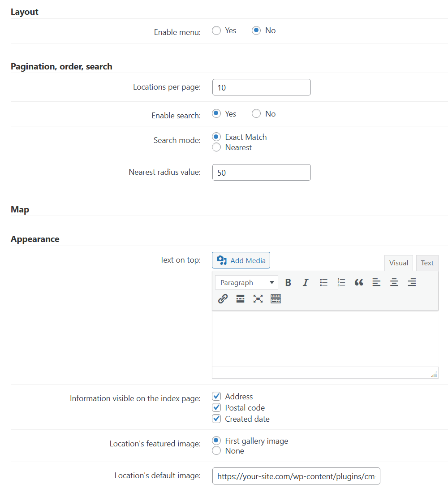Toggle bold formatting in the editor
This screenshot has height=493, width=448.
pos(288,282)
